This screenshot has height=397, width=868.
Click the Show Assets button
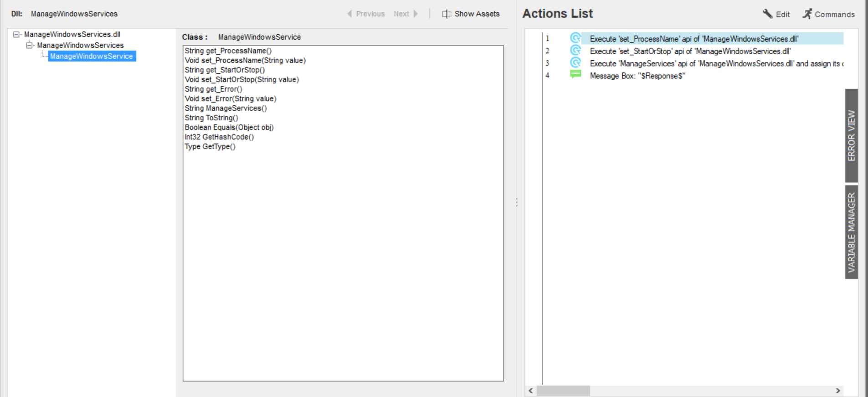point(471,14)
